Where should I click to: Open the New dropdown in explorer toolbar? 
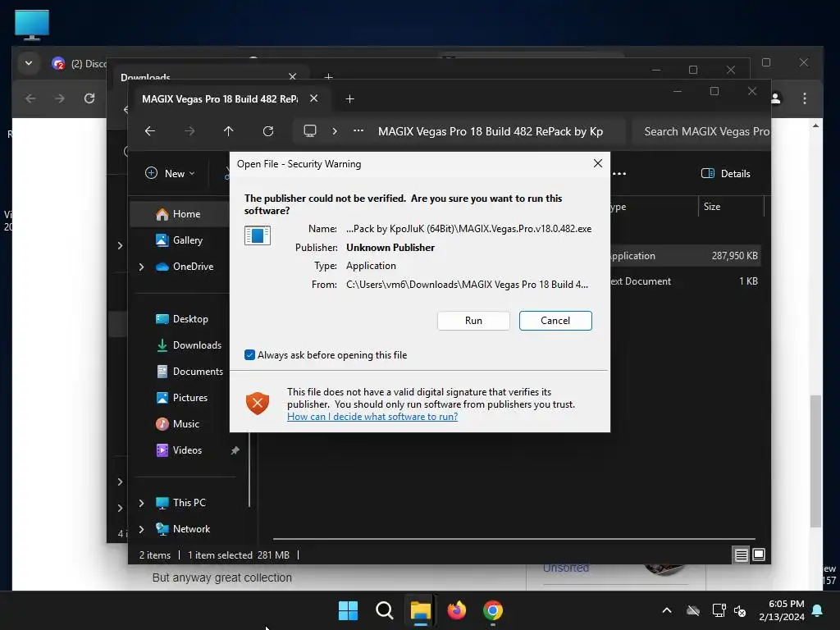pos(170,173)
